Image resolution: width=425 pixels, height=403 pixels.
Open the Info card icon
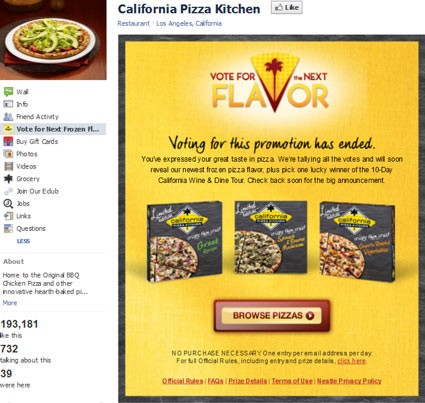pos(8,104)
